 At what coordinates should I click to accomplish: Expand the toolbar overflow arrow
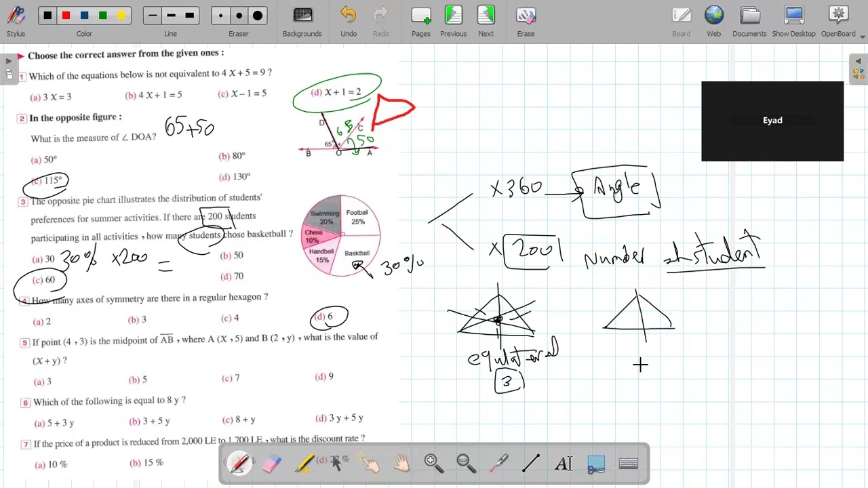pos(863,36)
